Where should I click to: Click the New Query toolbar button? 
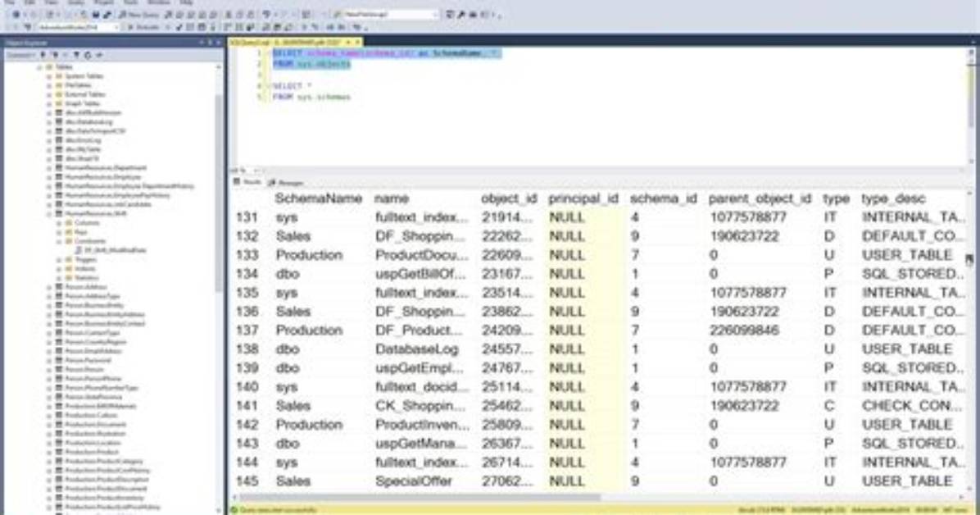(x=138, y=15)
